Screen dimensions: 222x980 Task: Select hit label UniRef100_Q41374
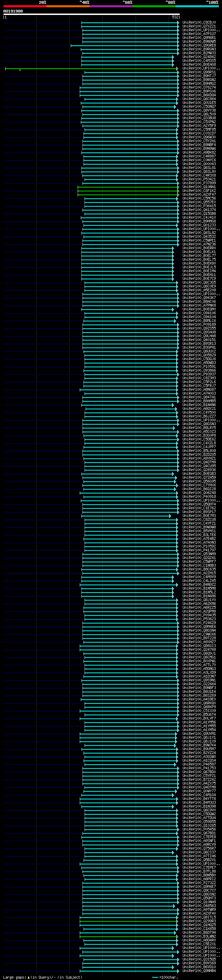pos(199,210)
